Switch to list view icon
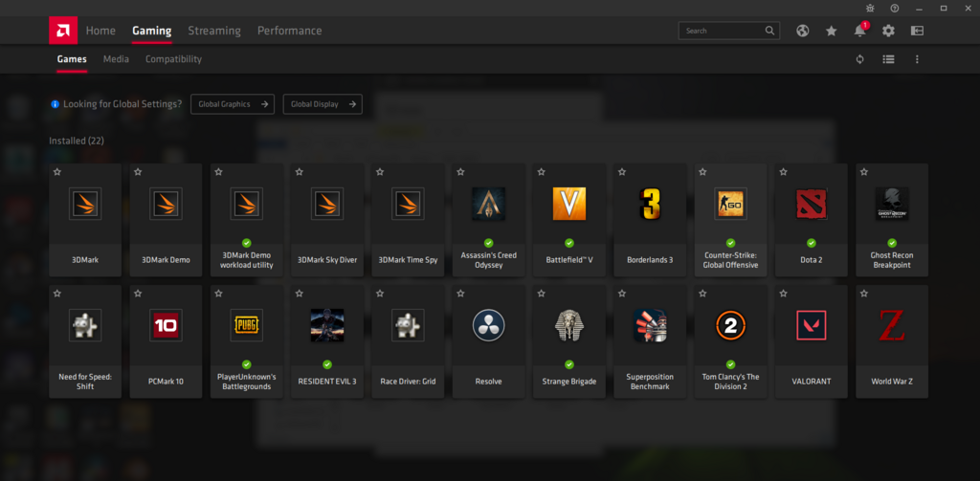This screenshot has height=481, width=980. pos(888,59)
